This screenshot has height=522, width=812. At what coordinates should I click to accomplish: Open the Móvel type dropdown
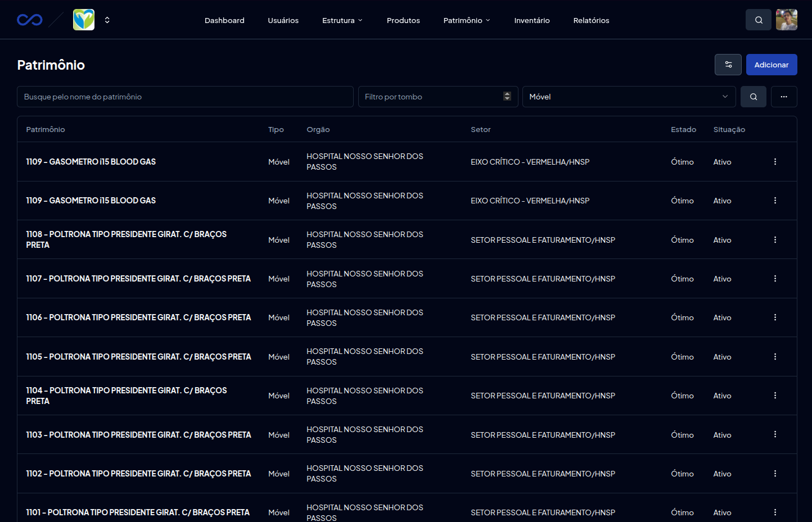pyautogui.click(x=628, y=97)
